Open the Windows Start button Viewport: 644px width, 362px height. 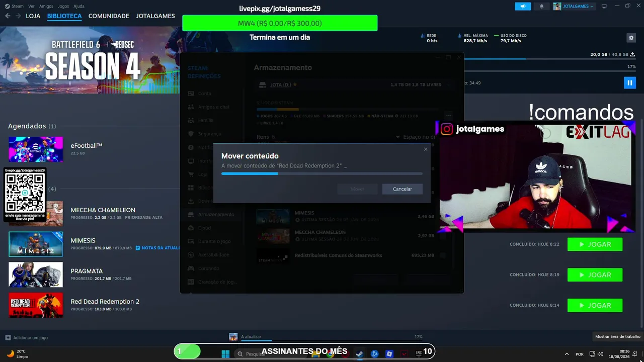point(225,354)
